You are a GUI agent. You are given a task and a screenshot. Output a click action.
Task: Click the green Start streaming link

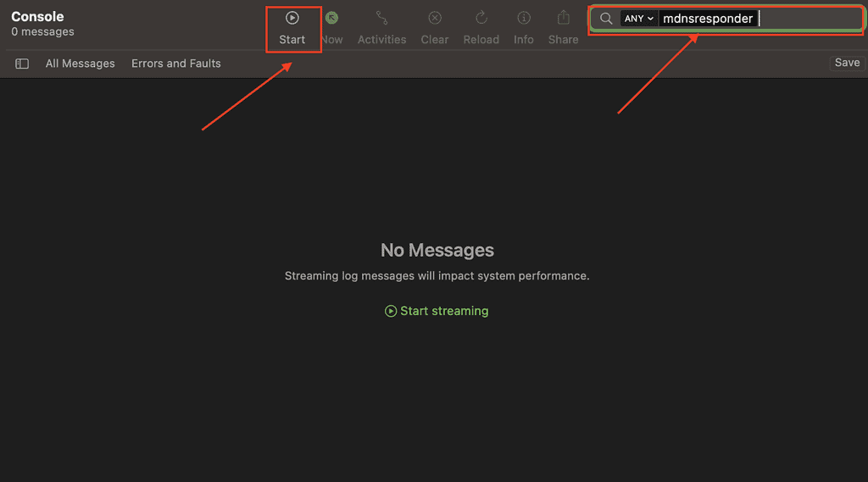pos(437,311)
